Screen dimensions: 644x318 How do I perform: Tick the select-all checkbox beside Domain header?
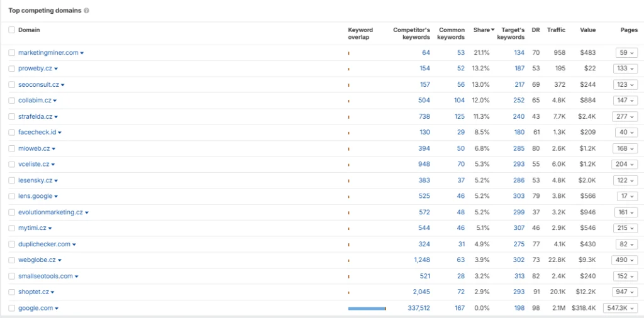coord(11,30)
